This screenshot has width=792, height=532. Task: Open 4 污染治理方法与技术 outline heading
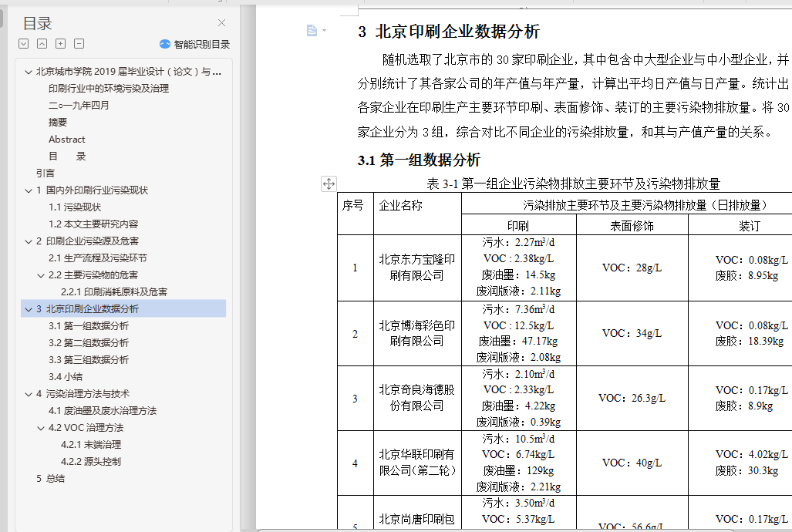click(x=83, y=394)
